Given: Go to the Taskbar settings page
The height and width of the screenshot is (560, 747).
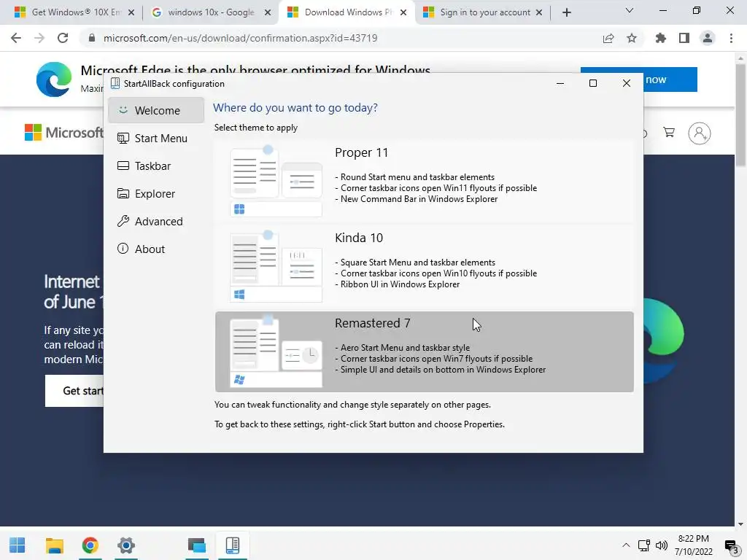Looking at the screenshot, I should [x=156, y=166].
